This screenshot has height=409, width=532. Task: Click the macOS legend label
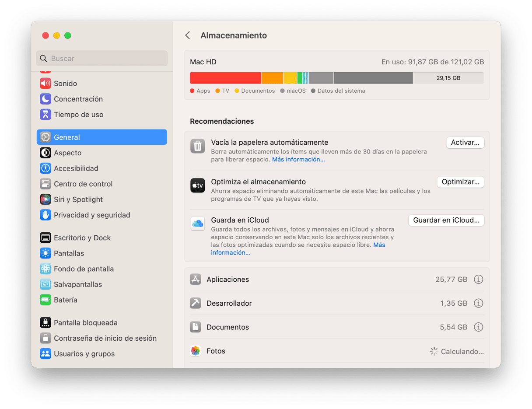point(296,91)
